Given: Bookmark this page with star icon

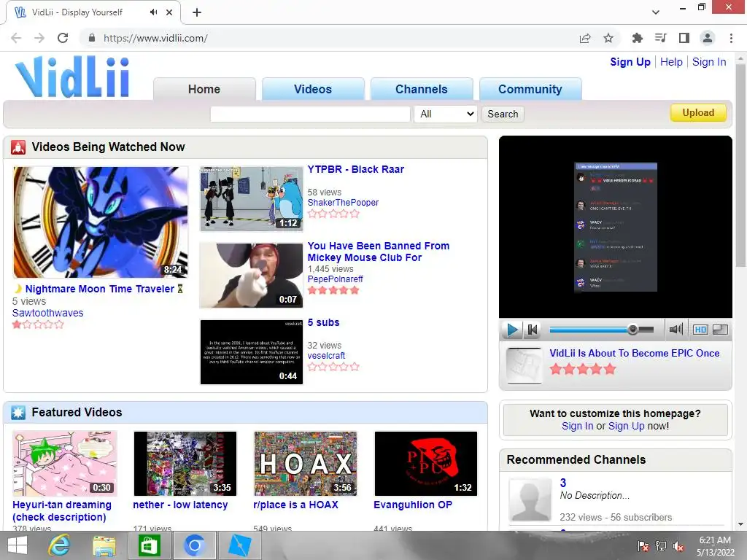Looking at the screenshot, I should pos(608,38).
